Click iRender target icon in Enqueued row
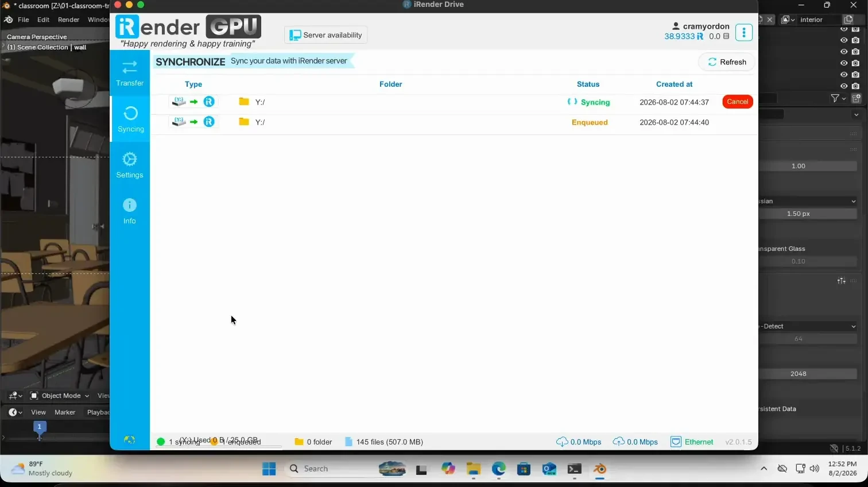This screenshot has height=487, width=868. [x=209, y=122]
